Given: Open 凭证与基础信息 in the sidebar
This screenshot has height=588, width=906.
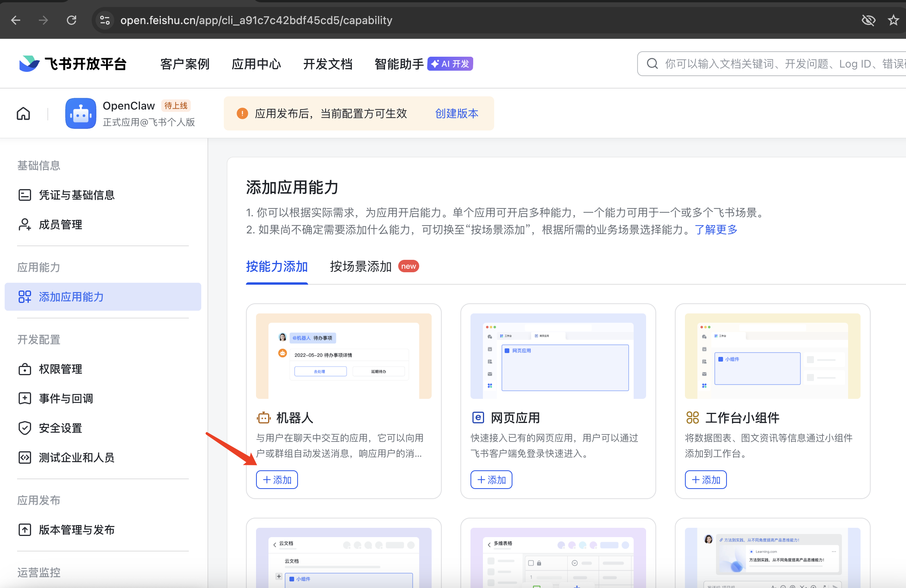Looking at the screenshot, I should point(77,195).
